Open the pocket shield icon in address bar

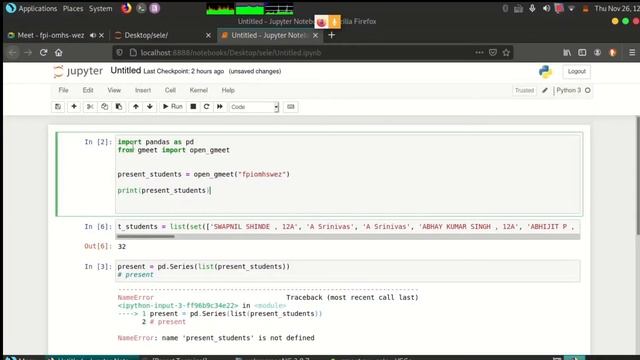point(493,53)
